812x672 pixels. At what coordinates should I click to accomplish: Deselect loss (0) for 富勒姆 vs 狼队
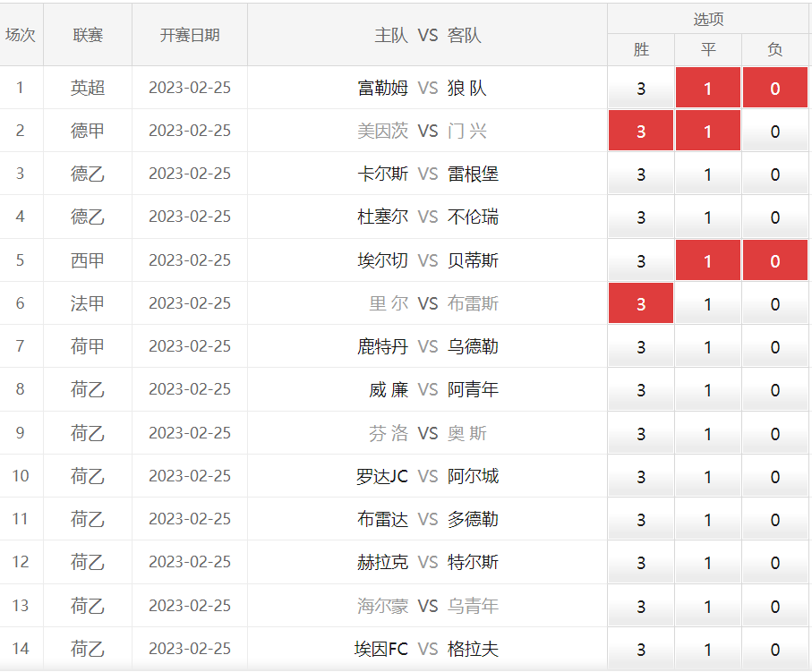[x=775, y=88]
